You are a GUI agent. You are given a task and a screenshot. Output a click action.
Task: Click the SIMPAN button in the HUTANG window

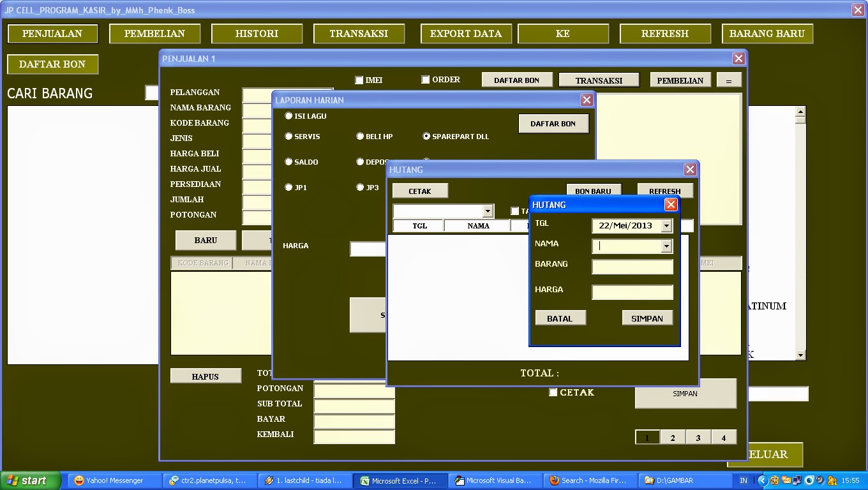[x=647, y=317]
